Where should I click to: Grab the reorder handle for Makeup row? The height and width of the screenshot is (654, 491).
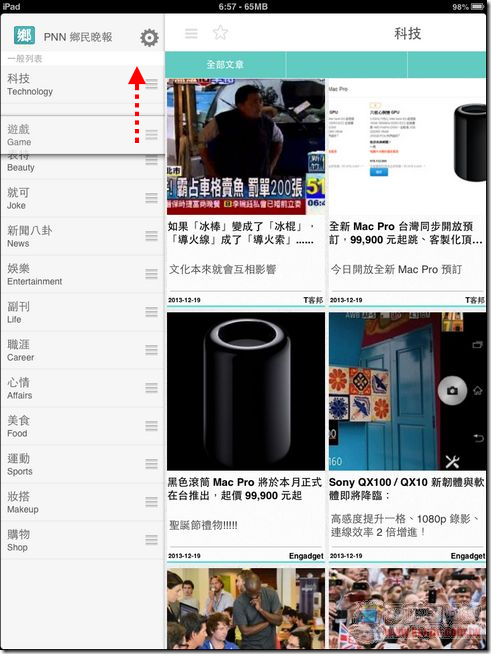tap(152, 502)
